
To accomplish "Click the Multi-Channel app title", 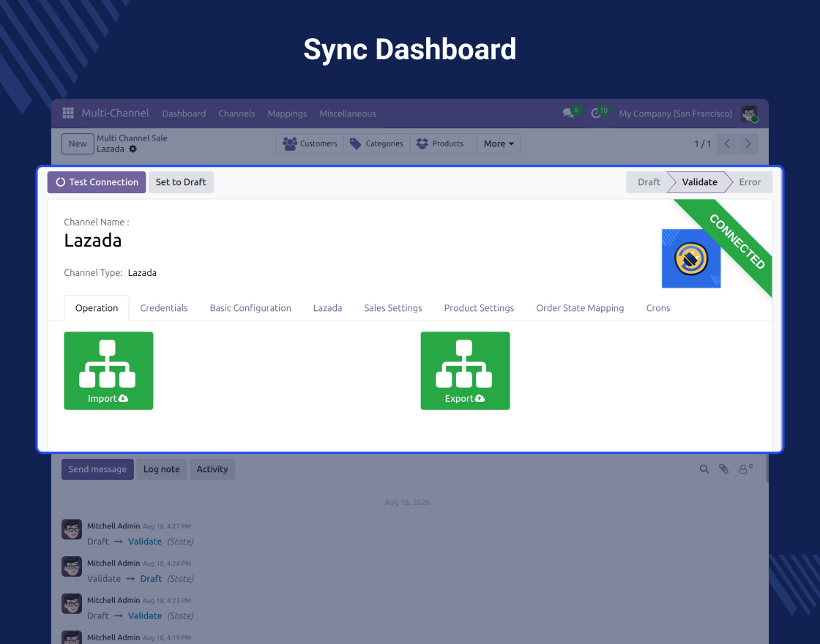I will coord(115,113).
